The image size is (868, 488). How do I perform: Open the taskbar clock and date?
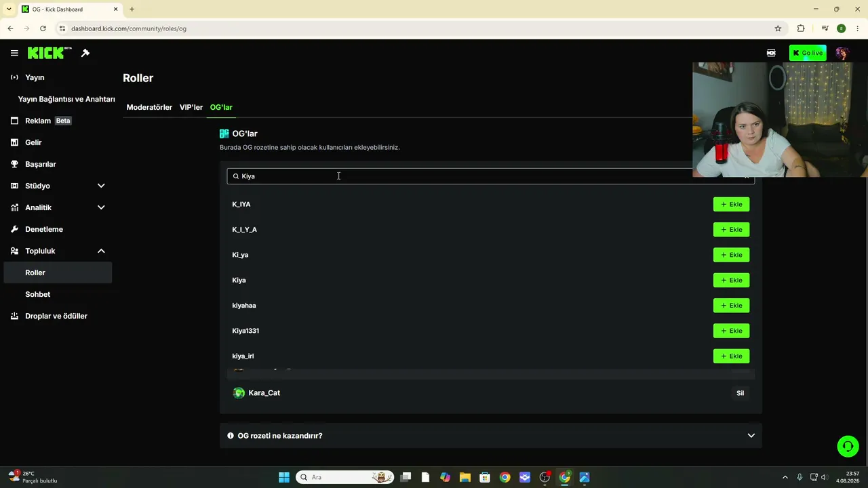point(847,477)
